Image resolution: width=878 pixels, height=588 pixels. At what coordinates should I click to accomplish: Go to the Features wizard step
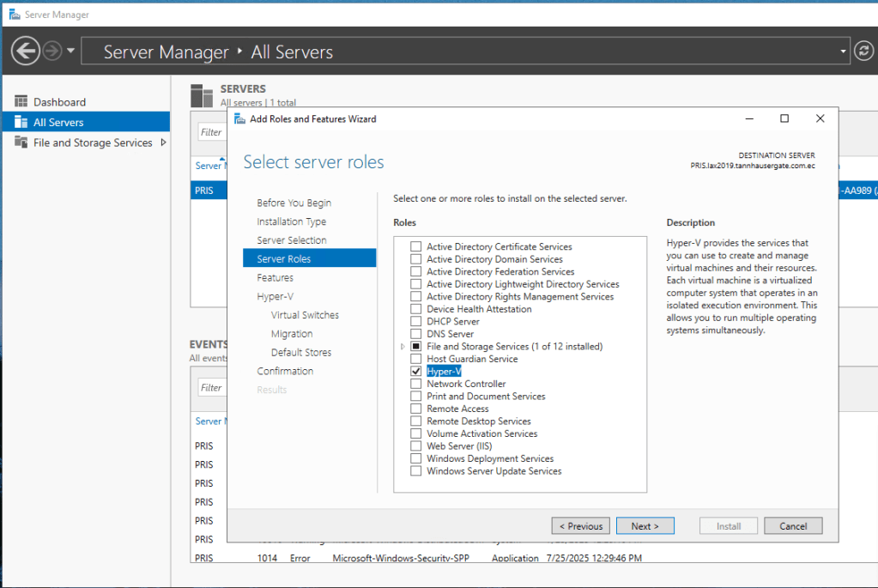pos(275,278)
